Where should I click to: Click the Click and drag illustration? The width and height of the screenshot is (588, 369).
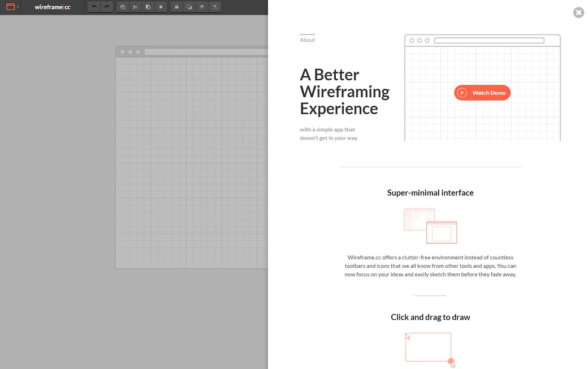pos(430,349)
